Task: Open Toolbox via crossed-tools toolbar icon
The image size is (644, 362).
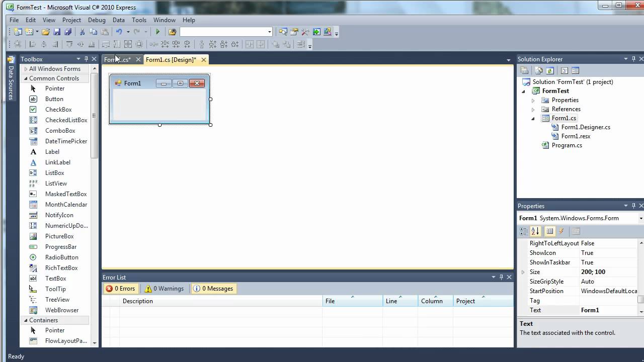Action: pos(305,32)
